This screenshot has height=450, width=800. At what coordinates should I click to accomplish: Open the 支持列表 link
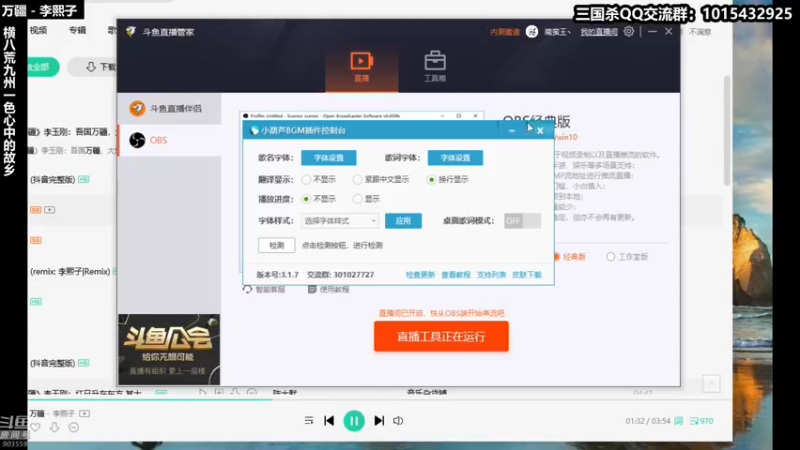pos(491,274)
